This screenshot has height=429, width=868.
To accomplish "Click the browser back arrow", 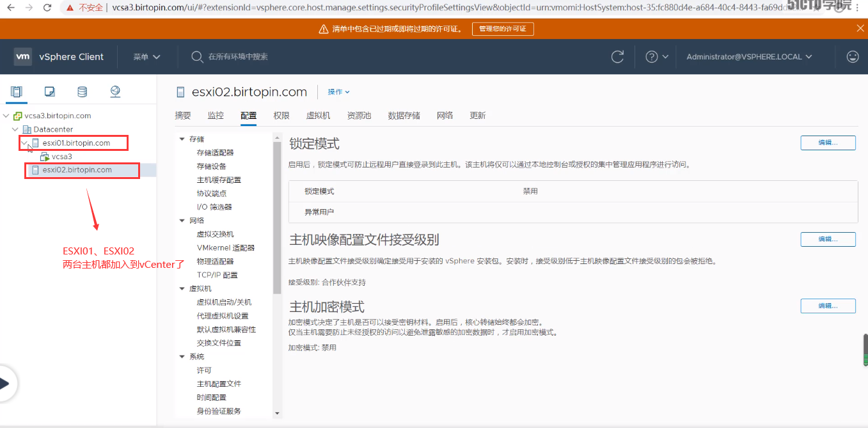I will pyautogui.click(x=10, y=8).
